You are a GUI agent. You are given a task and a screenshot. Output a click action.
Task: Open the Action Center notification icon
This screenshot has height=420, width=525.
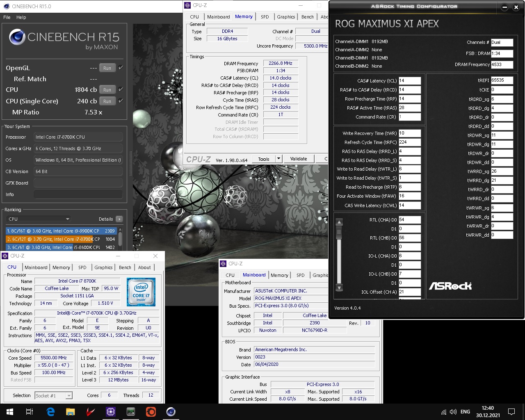point(511,412)
